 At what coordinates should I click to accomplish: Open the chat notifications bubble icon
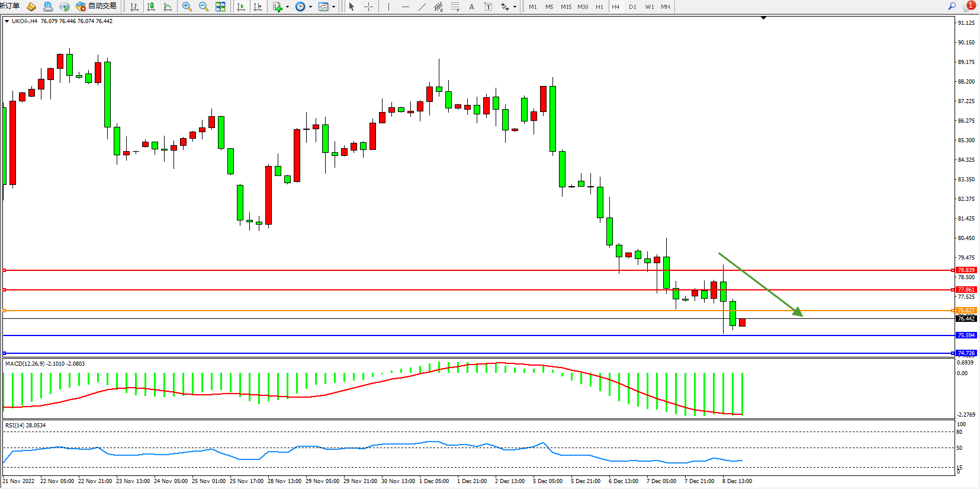point(969,6)
